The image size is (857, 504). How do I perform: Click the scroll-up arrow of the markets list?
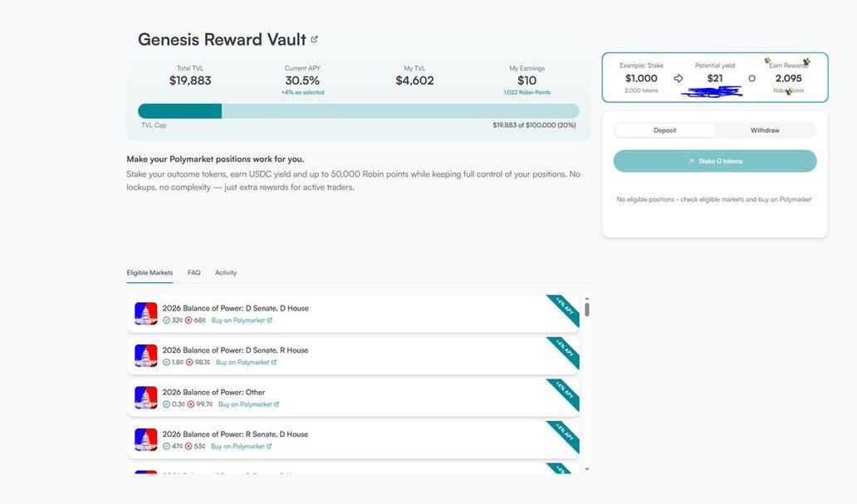[x=587, y=299]
